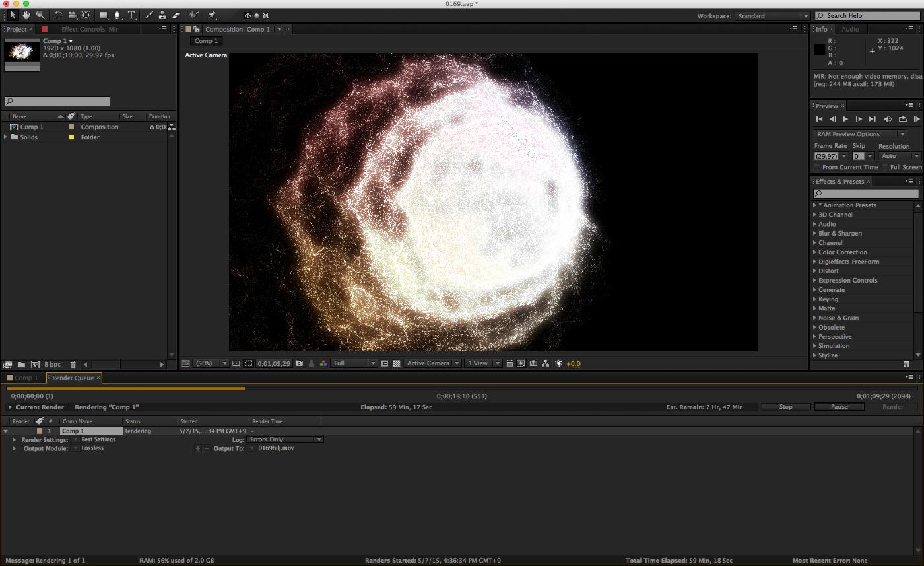Select the Pen tool
Screen dimensions: 924x566
coord(117,15)
